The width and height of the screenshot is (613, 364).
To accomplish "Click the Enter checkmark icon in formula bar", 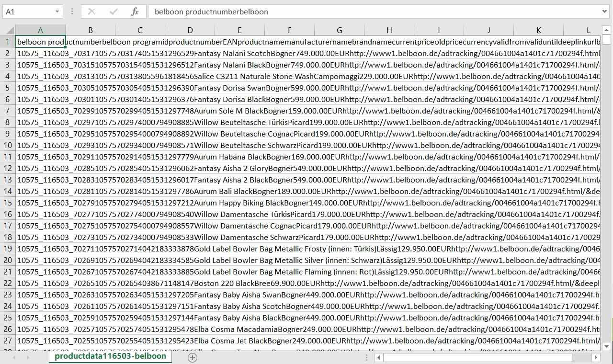I will pyautogui.click(x=114, y=11).
